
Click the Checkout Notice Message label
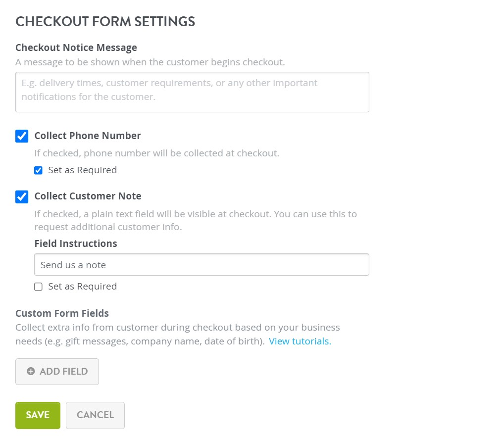click(x=76, y=48)
